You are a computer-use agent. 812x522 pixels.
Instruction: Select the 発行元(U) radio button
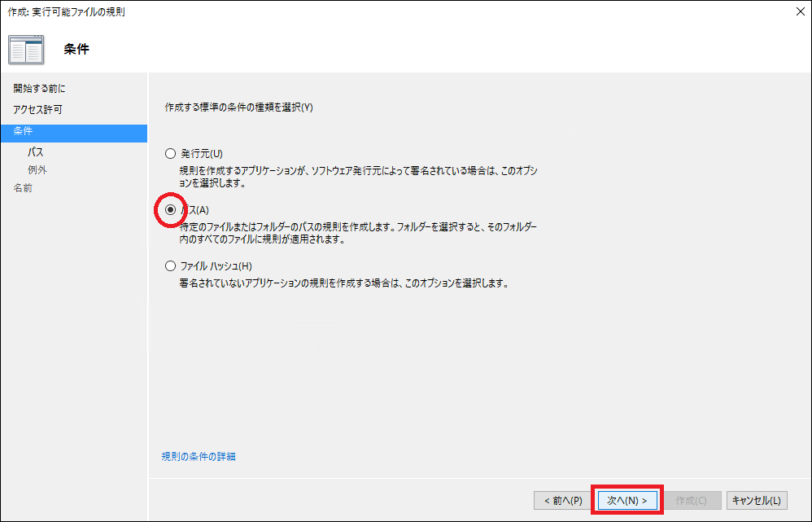170,153
